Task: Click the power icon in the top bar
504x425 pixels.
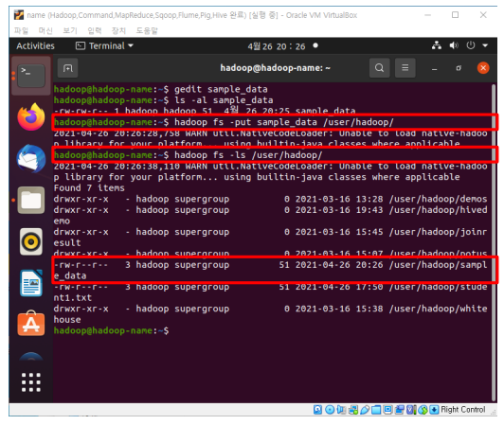Action: point(471,45)
